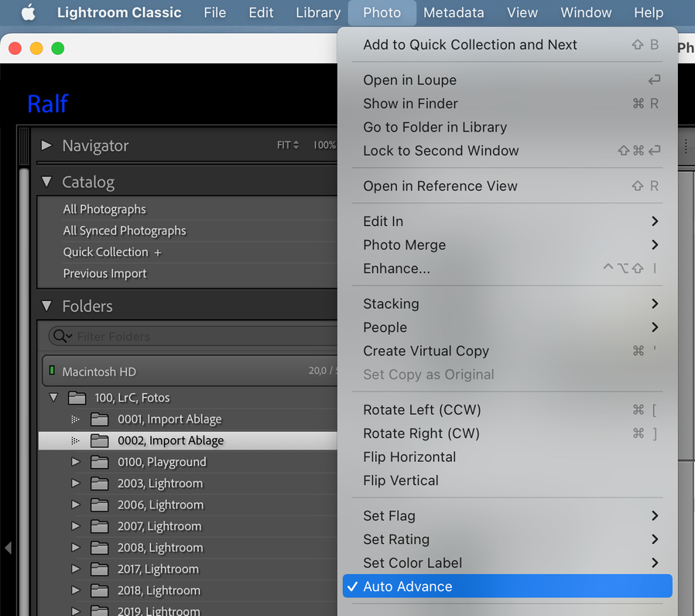Open the Window menu

coord(586,12)
